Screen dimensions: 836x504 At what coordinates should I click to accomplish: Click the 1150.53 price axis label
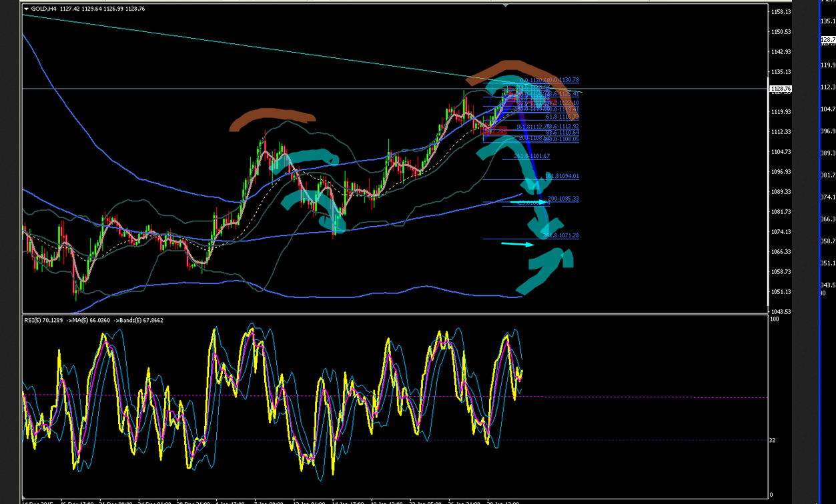(x=781, y=32)
